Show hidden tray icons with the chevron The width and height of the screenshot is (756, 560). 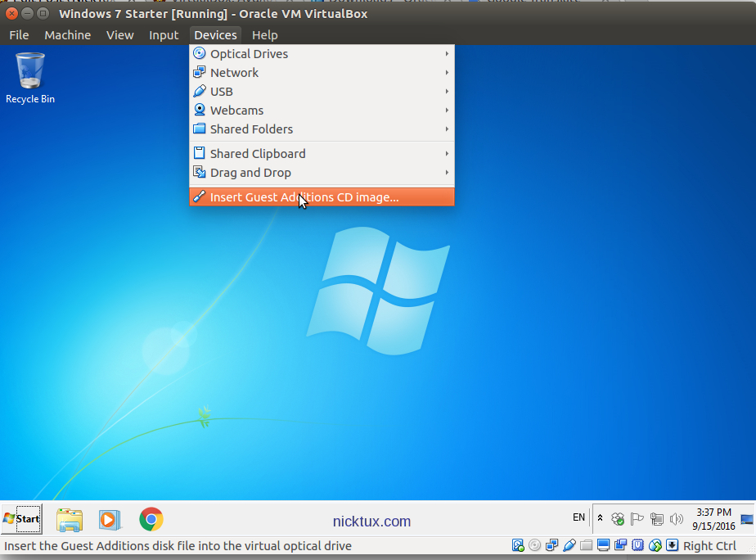point(601,518)
